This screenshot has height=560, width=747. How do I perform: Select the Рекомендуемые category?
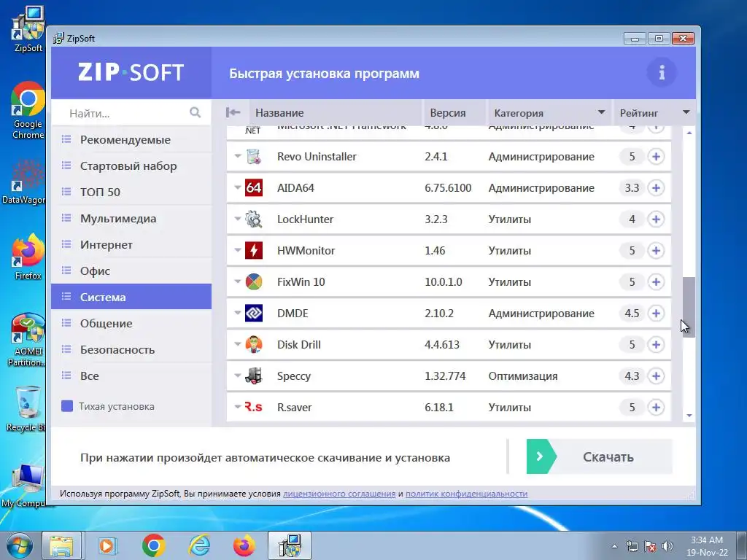click(x=131, y=139)
